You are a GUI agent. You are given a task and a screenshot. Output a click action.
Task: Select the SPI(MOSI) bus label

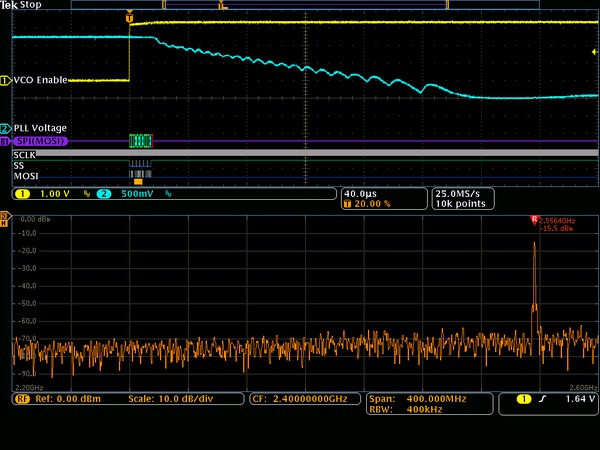click(x=41, y=142)
